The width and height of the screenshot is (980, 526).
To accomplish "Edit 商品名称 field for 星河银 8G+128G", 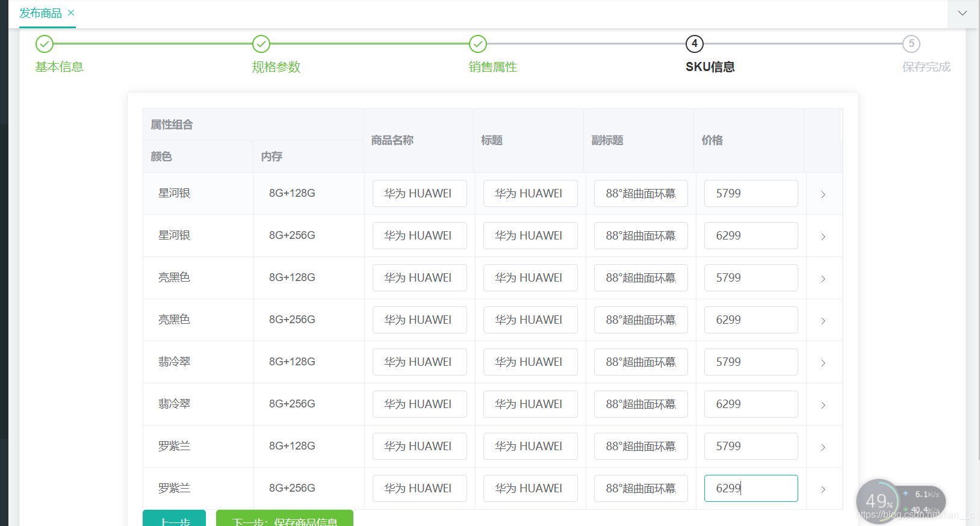I will [420, 193].
